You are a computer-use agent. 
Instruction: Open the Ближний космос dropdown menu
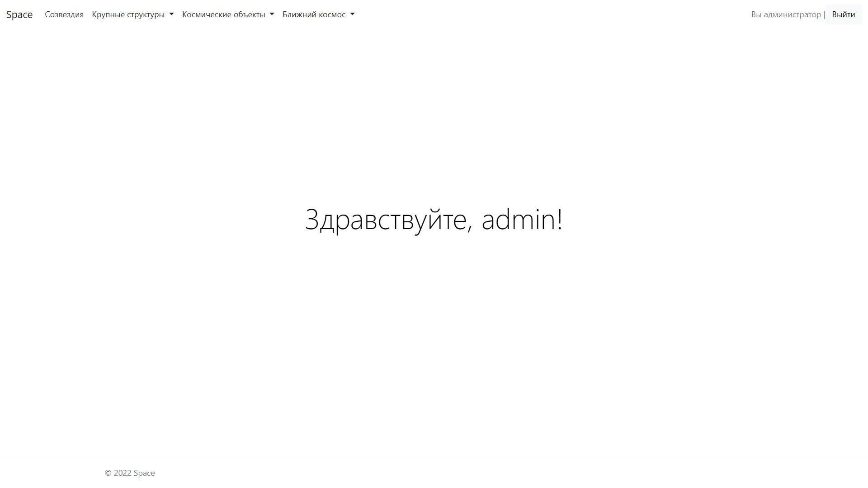pos(314,14)
